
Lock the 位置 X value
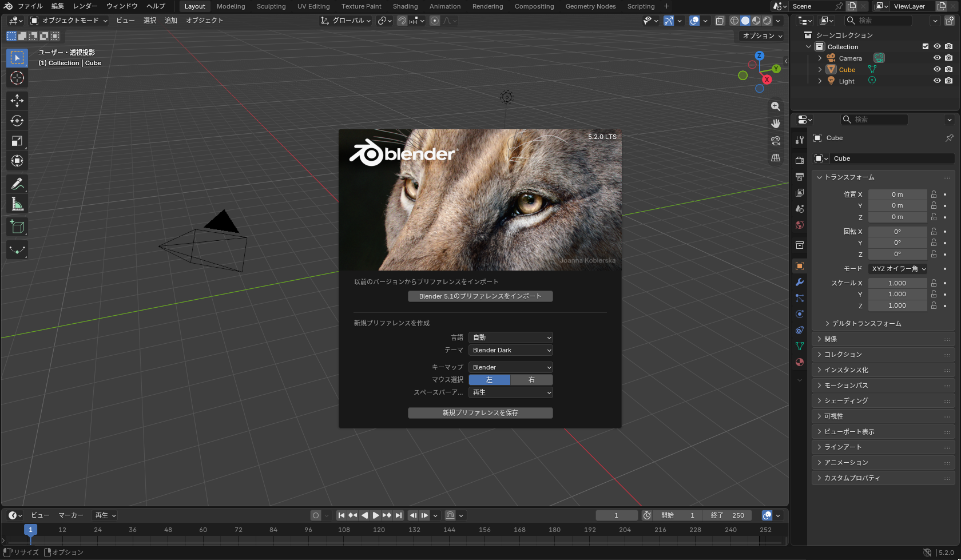(934, 194)
